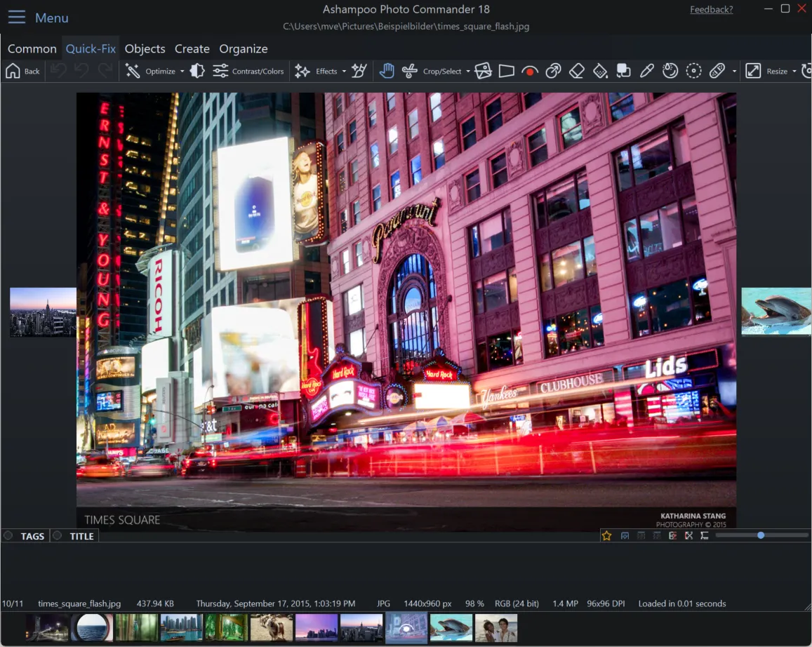Click the red-eye removal tool

(x=530, y=71)
